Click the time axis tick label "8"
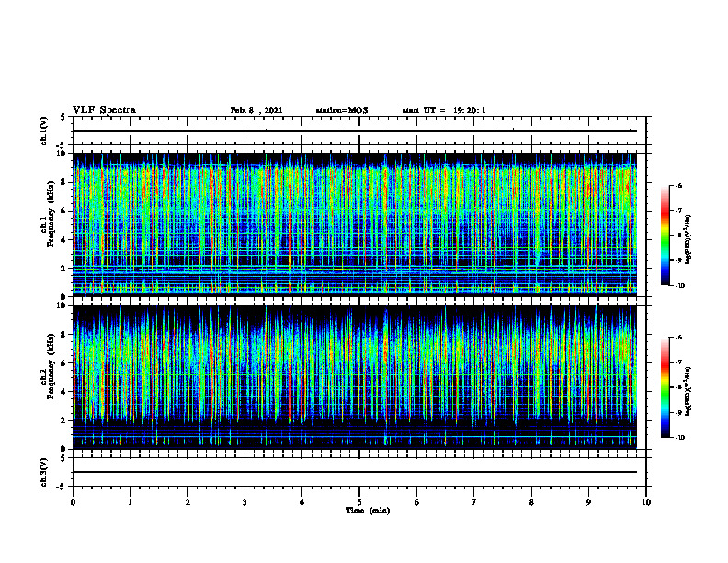728x563 pixels. point(531,502)
